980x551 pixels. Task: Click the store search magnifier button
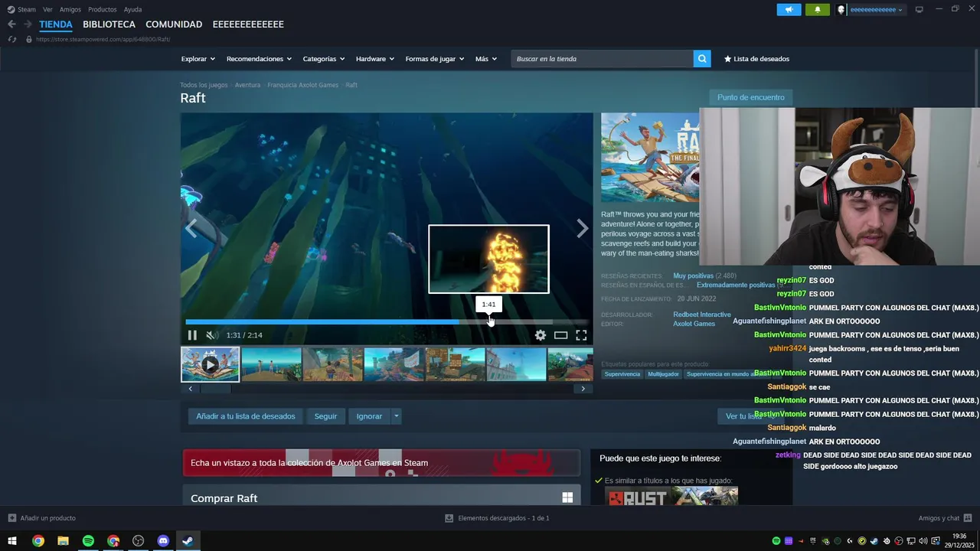tap(702, 59)
